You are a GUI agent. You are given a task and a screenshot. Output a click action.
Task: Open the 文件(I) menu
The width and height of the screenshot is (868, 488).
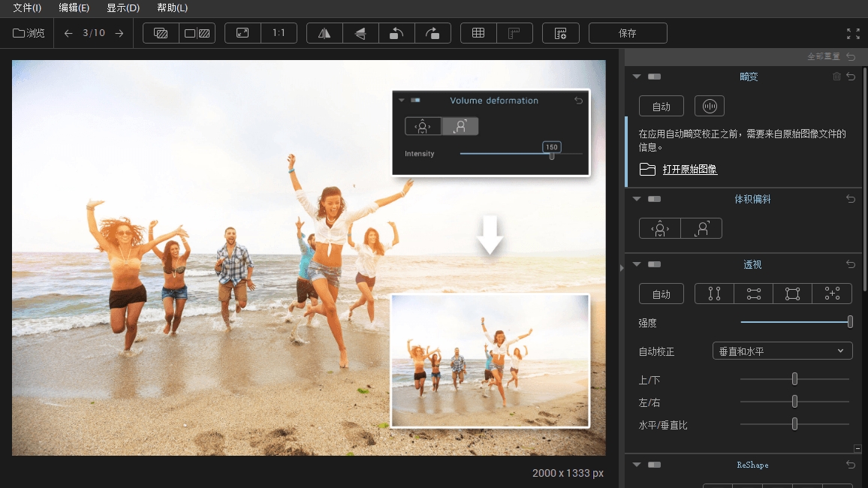point(27,8)
